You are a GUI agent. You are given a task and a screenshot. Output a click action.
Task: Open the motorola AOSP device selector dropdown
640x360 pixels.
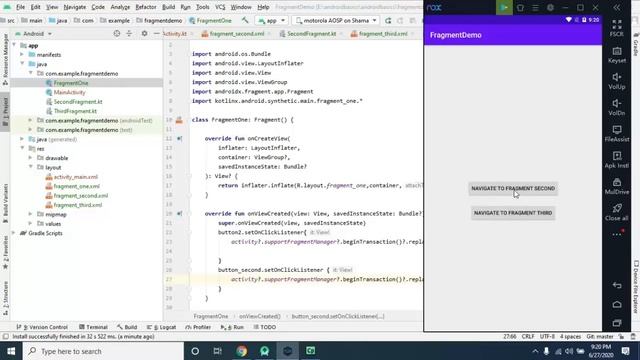336,20
